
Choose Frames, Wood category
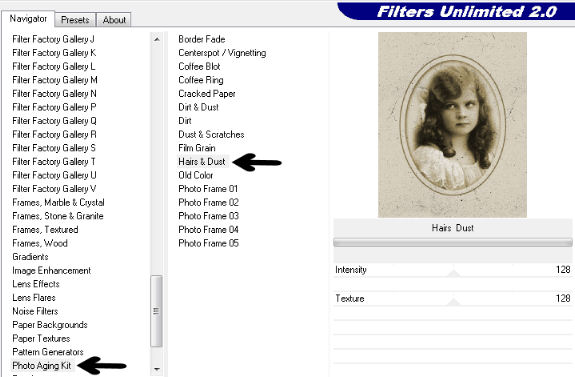(x=40, y=243)
